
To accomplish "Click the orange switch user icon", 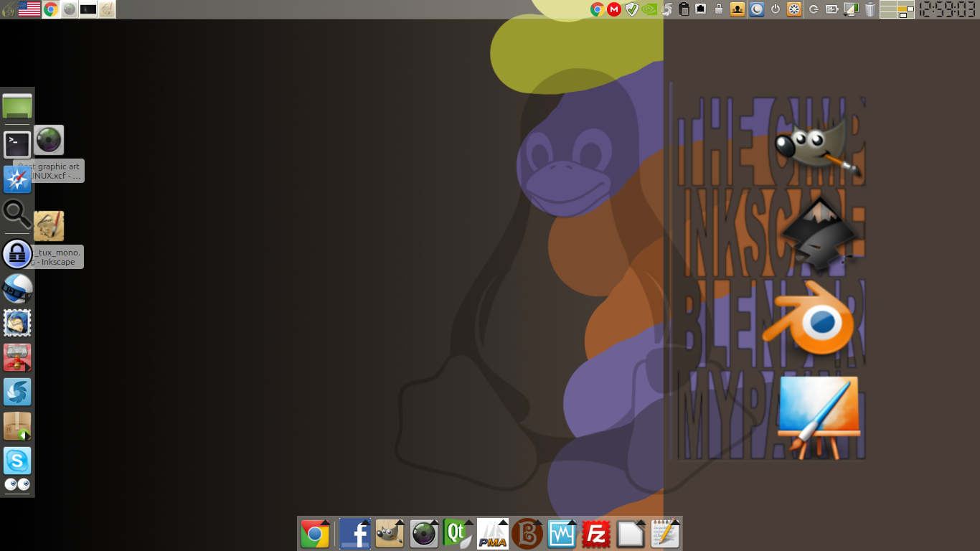I will click(738, 9).
